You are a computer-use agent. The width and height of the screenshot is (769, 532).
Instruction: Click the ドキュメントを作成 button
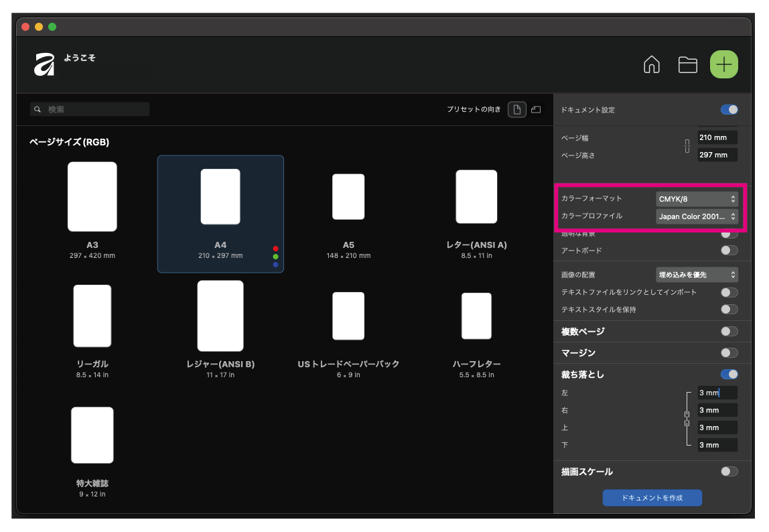pos(652,498)
